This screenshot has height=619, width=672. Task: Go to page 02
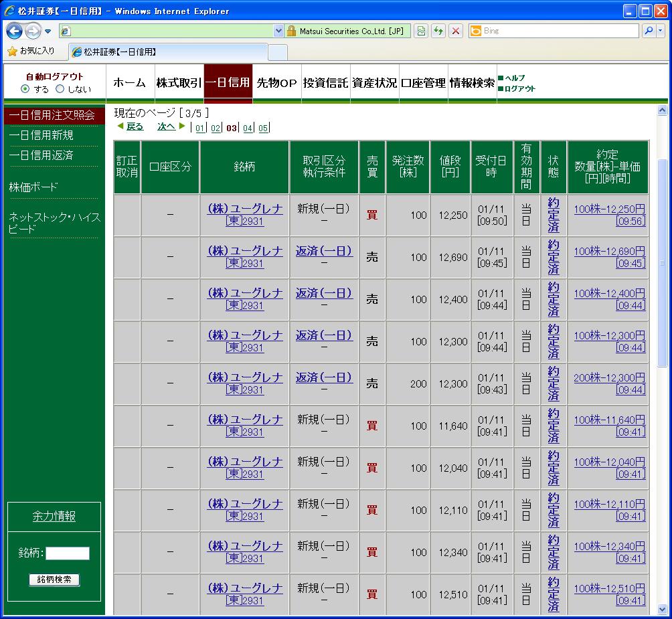[216, 128]
